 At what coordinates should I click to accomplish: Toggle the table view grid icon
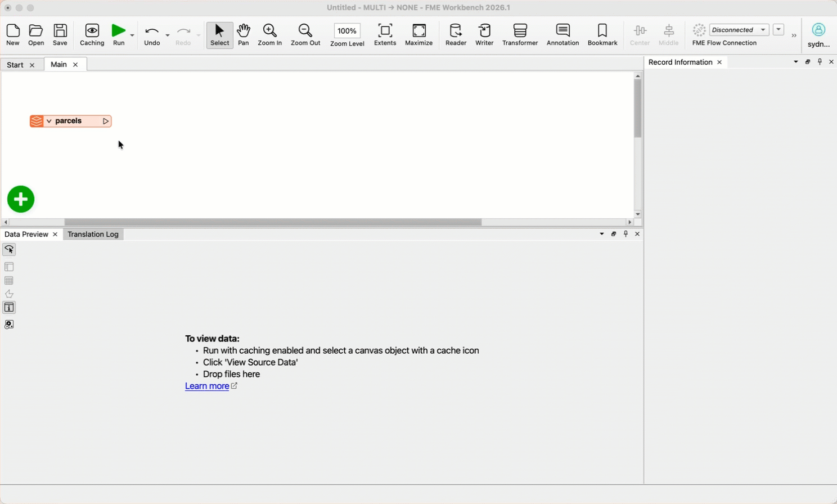click(x=9, y=281)
